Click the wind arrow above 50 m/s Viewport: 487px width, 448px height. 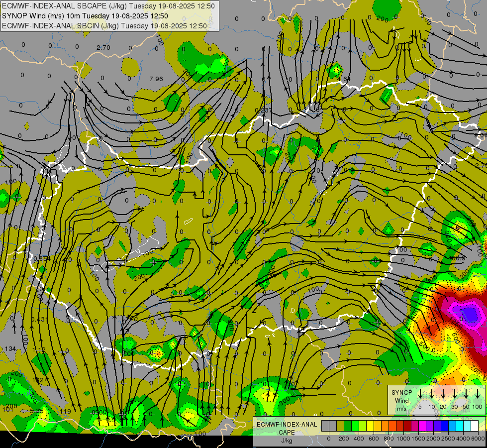coord(466,393)
